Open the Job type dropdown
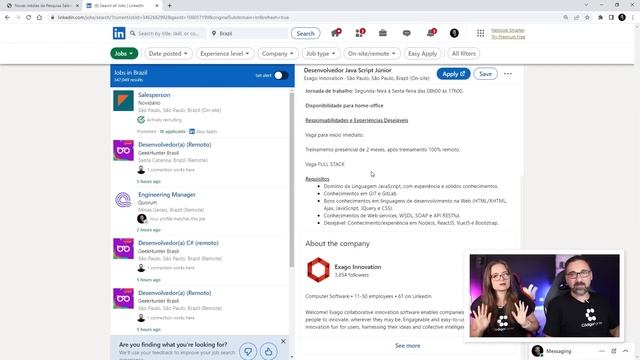640x360 pixels. point(321,53)
